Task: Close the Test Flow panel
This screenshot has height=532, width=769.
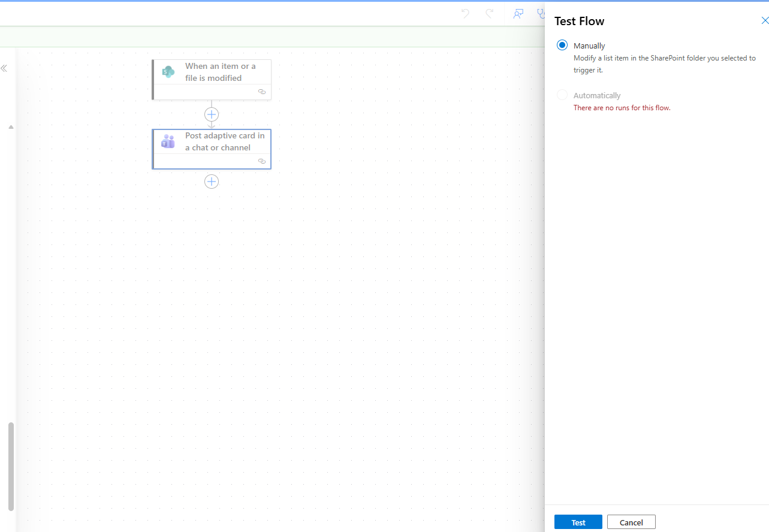Action: coord(764,21)
